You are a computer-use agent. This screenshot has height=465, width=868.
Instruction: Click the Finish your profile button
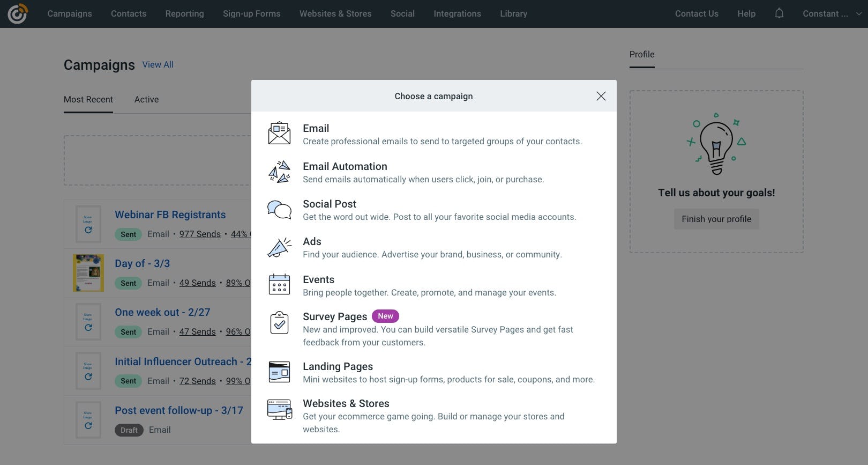click(716, 219)
